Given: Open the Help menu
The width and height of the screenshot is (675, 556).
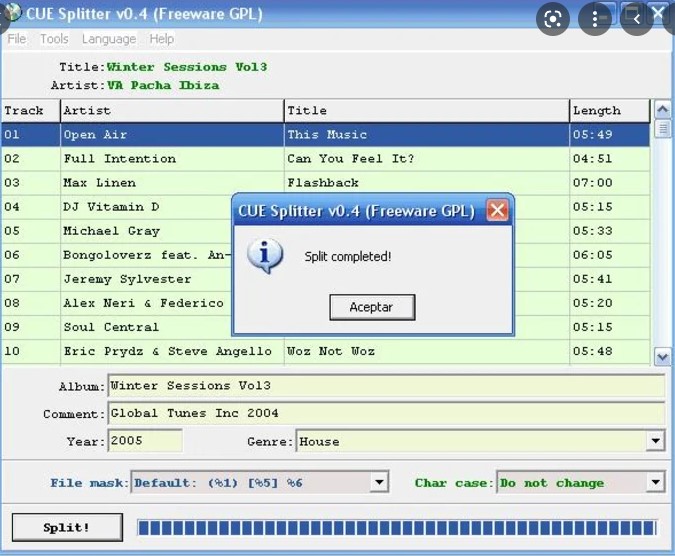Looking at the screenshot, I should coord(162,39).
